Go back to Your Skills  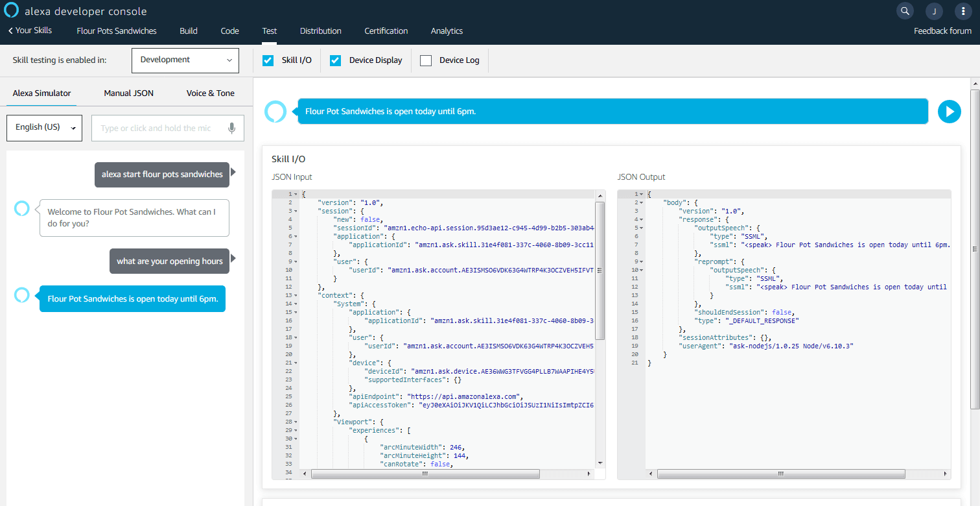pos(30,30)
